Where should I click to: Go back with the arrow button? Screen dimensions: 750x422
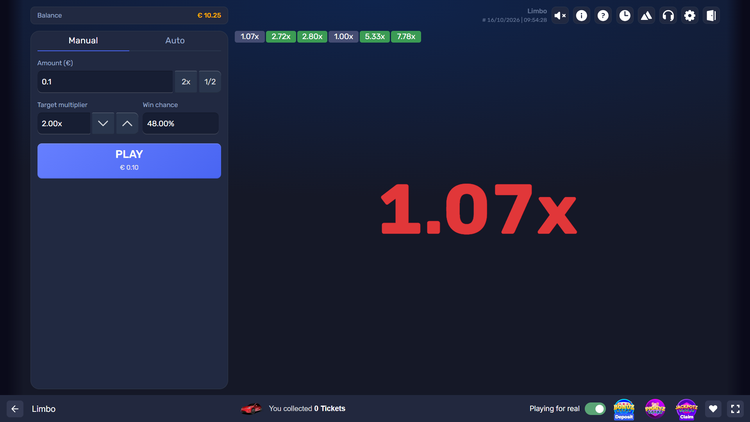click(x=15, y=409)
